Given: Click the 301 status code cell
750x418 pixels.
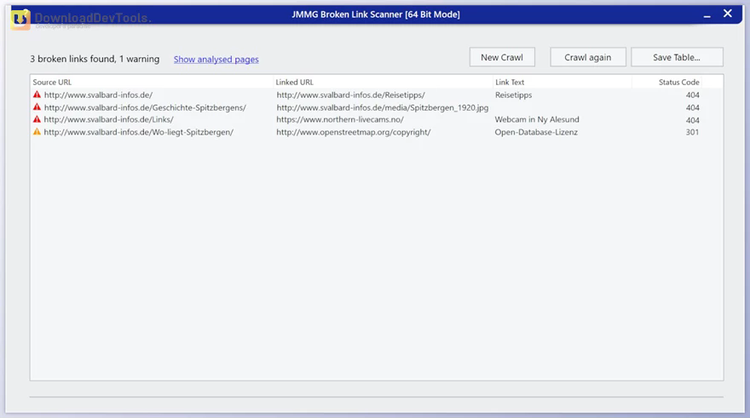Looking at the screenshot, I should click(692, 132).
